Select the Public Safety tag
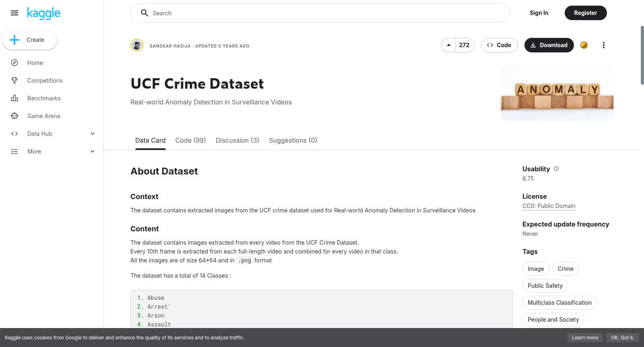This screenshot has height=347, width=644. pos(545,286)
